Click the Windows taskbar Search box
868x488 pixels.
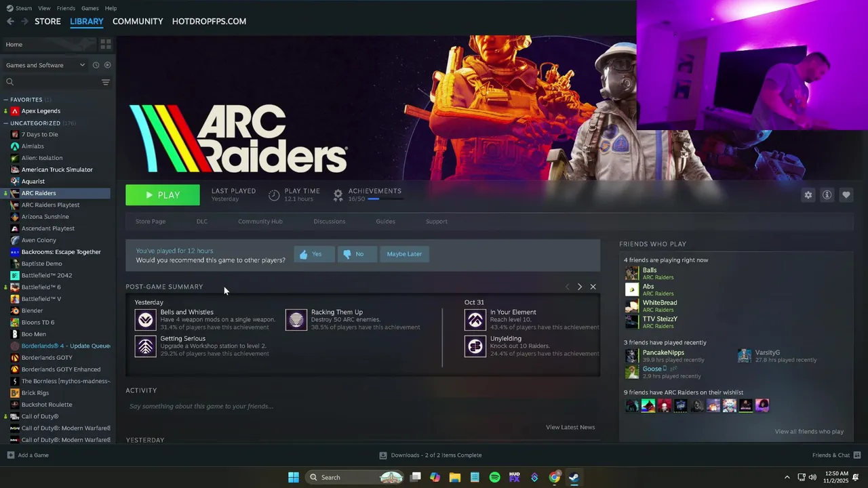[356, 477]
